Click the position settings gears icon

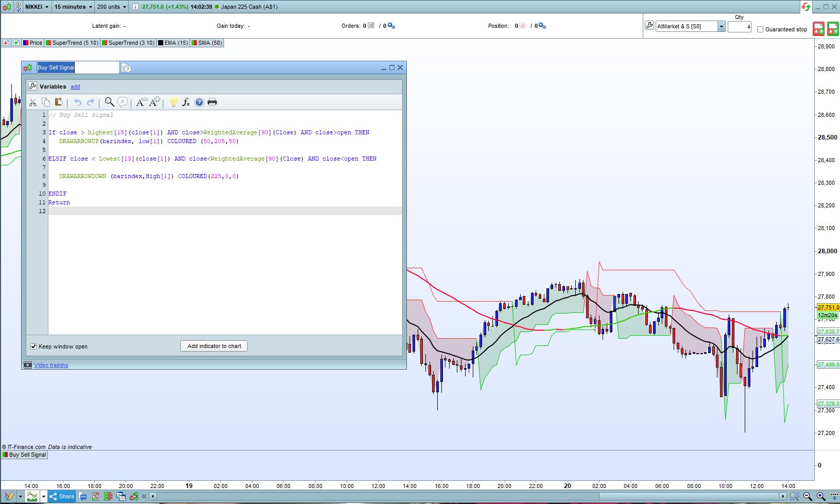542,26
